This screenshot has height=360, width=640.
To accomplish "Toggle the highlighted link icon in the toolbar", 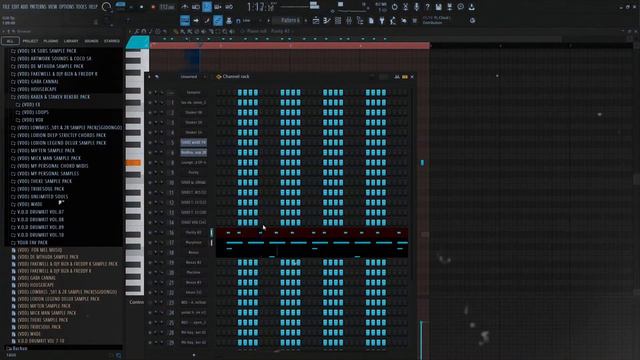I will coord(218,20).
